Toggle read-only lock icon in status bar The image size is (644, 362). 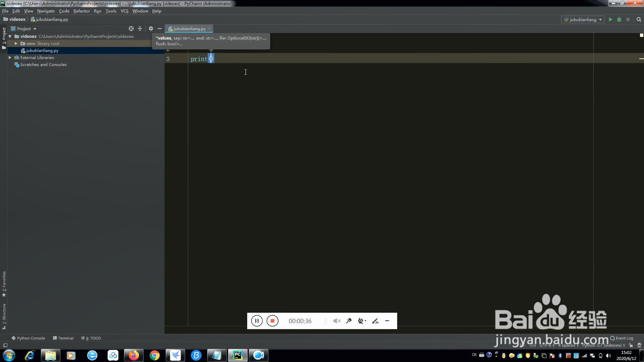click(631, 345)
